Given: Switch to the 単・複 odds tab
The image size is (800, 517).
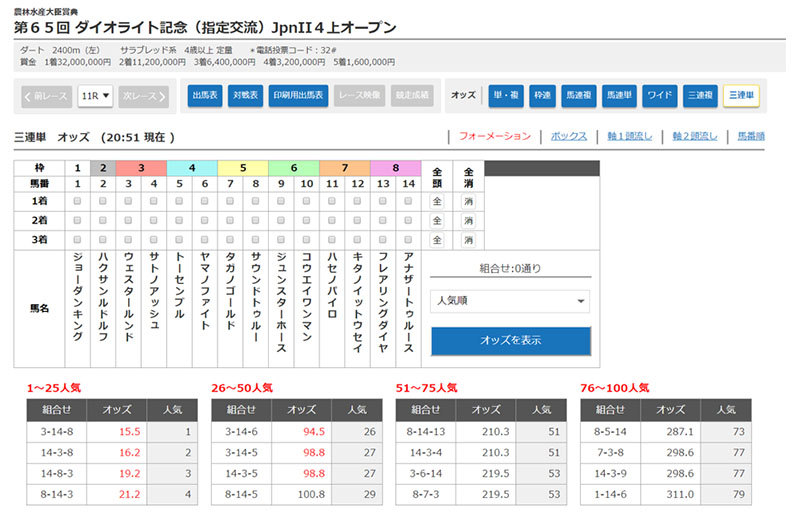Looking at the screenshot, I should coord(506,96).
